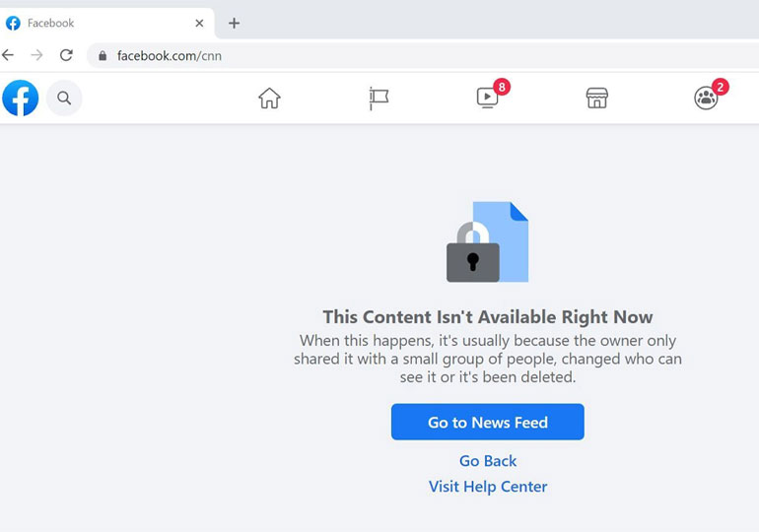Open the Marketplace storefront icon

point(596,98)
